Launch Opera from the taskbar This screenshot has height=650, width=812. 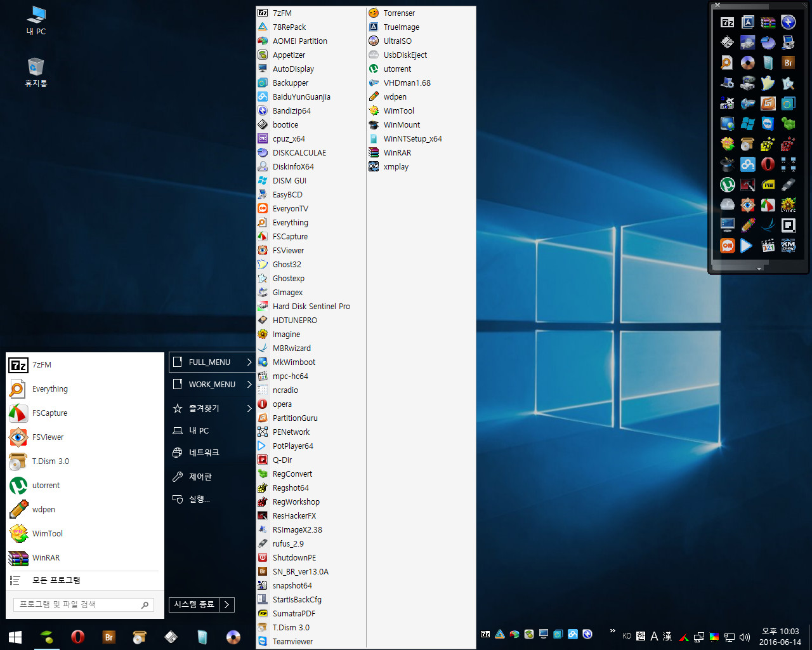pos(77,637)
